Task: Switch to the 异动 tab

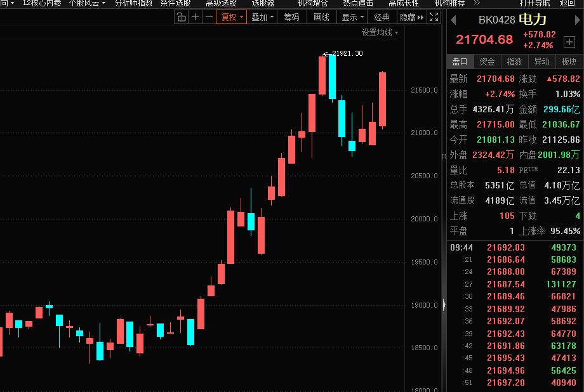Action: point(541,62)
